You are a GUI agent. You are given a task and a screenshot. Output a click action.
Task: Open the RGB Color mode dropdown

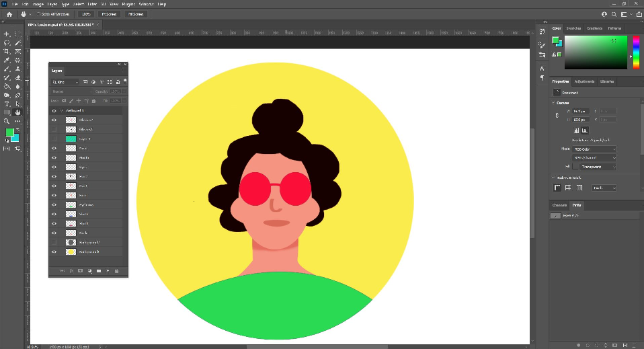[x=594, y=149]
